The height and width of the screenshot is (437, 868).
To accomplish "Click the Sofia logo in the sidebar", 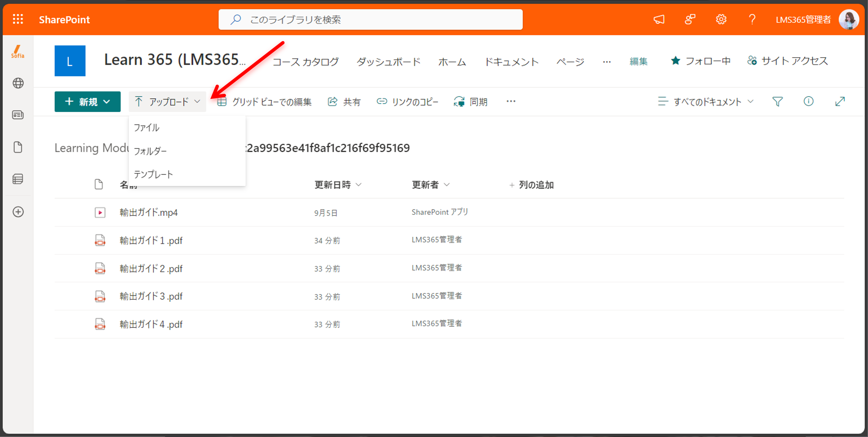I will (17, 52).
